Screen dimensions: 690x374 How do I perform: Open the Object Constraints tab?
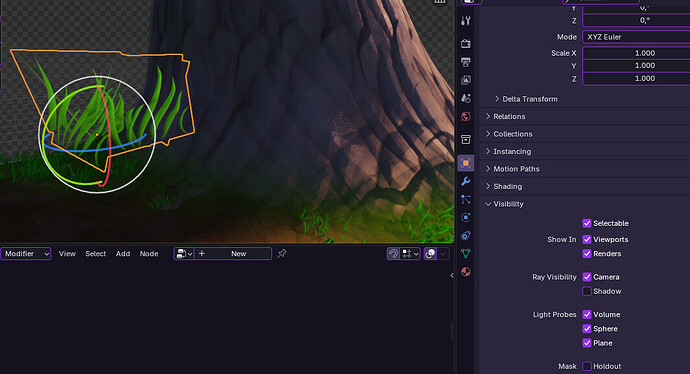coord(466,235)
